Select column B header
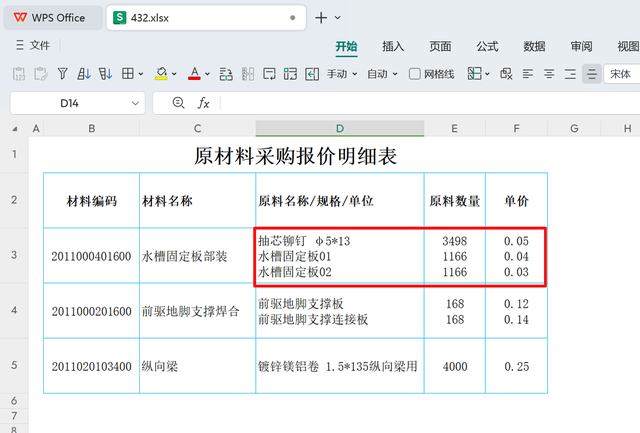The image size is (640, 433). pyautogui.click(x=91, y=129)
